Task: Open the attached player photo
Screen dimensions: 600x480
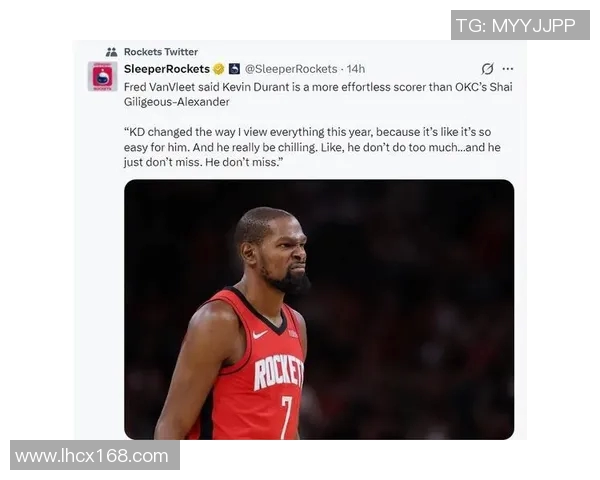Action: [319, 309]
